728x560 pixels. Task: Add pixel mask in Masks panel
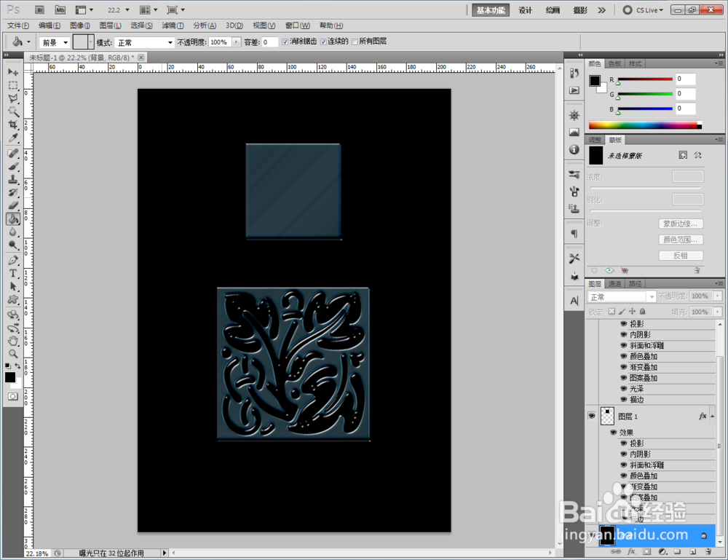(683, 155)
